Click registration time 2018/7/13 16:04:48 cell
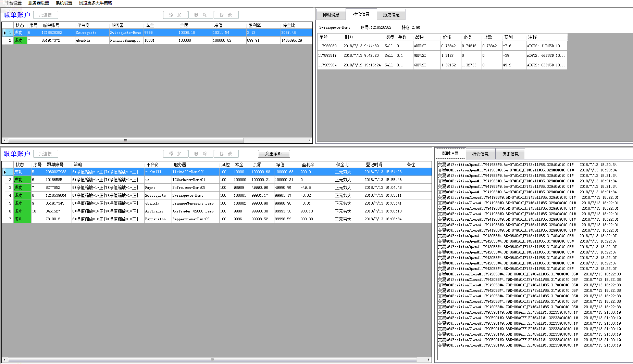The image size is (633, 364). coord(384,188)
